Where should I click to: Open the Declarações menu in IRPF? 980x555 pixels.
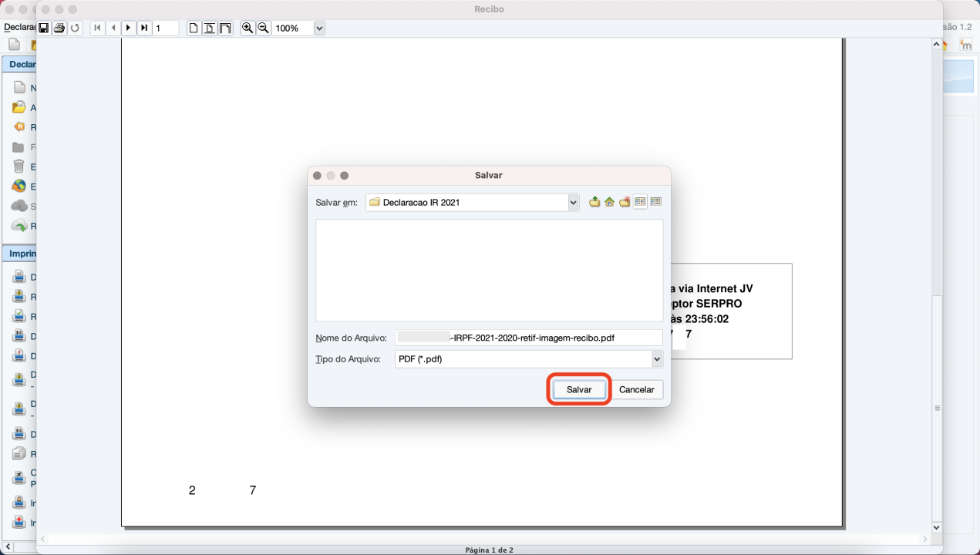click(17, 27)
